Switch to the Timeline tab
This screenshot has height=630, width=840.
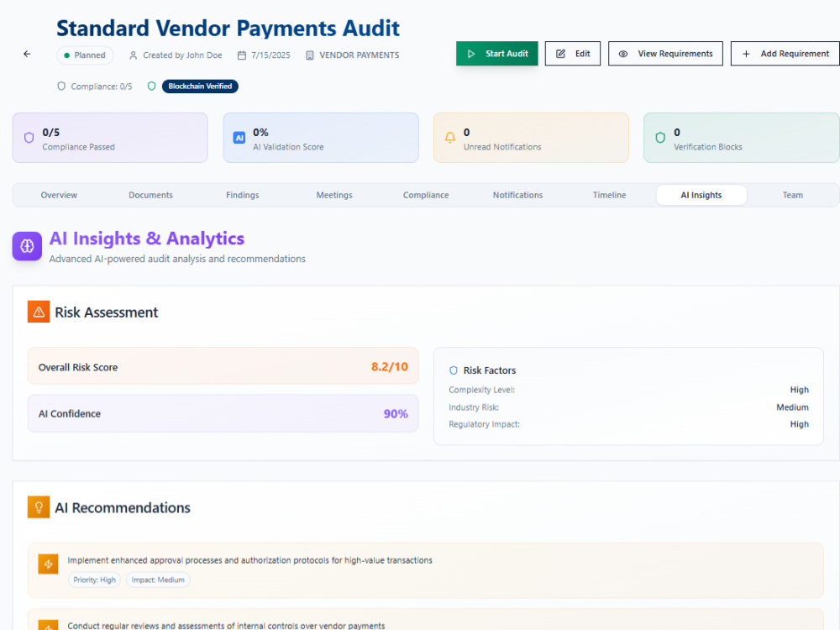609,195
